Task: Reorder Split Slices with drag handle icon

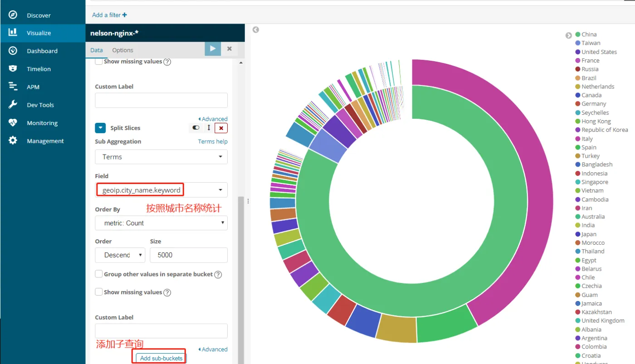Action: click(x=209, y=128)
